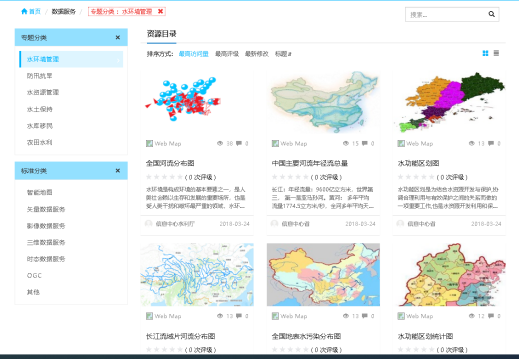Click view-count eye on 水功能区划图 card
The width and height of the screenshot is (520, 360).
point(472,143)
